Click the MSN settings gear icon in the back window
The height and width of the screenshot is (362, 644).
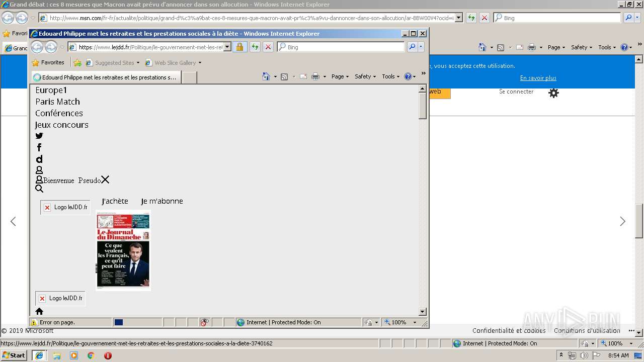pos(553,93)
